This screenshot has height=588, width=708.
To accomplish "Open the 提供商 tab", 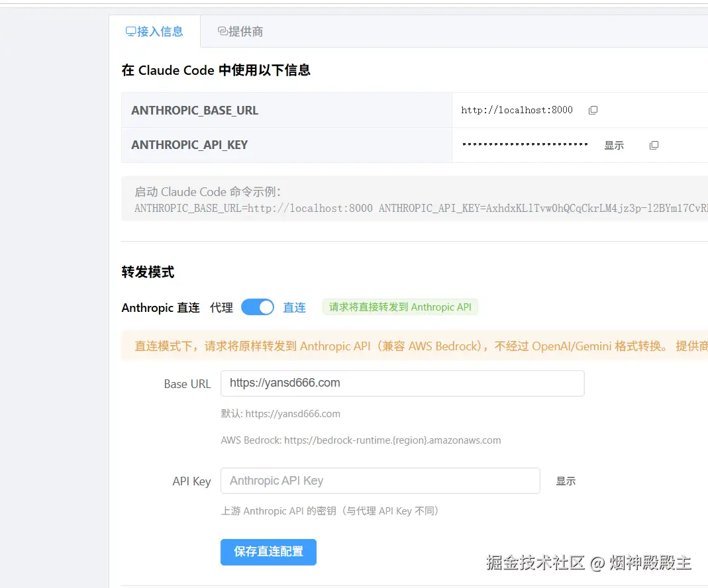I will click(x=240, y=31).
